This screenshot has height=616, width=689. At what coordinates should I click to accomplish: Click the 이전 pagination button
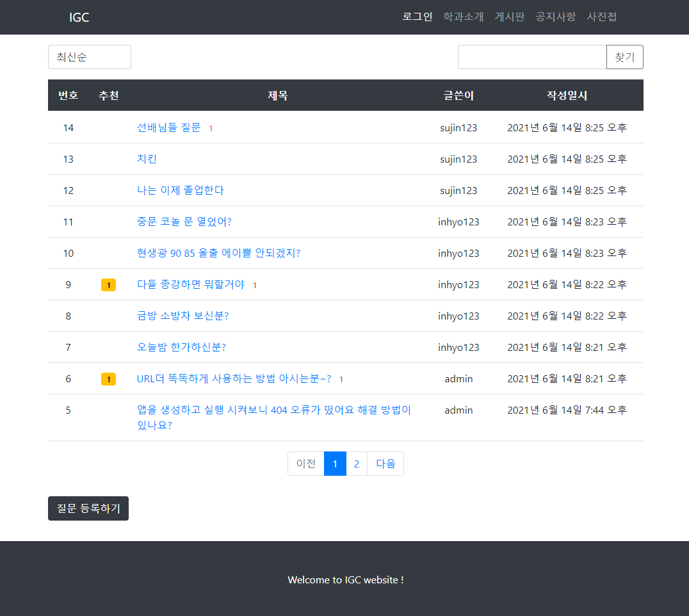(305, 463)
